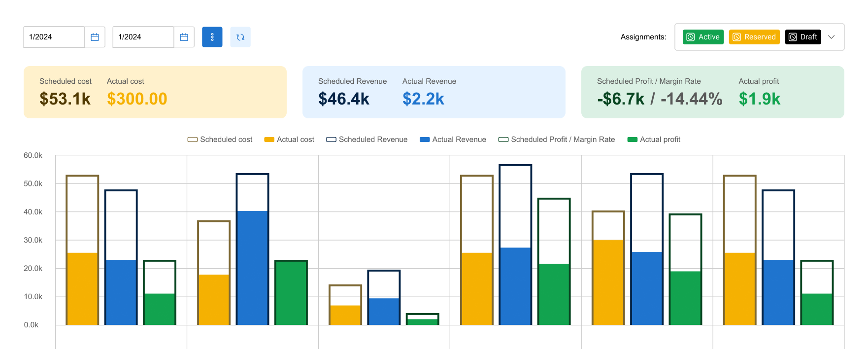Open the blue more-options menu button
Screen dimensions: 868x349
tap(212, 37)
